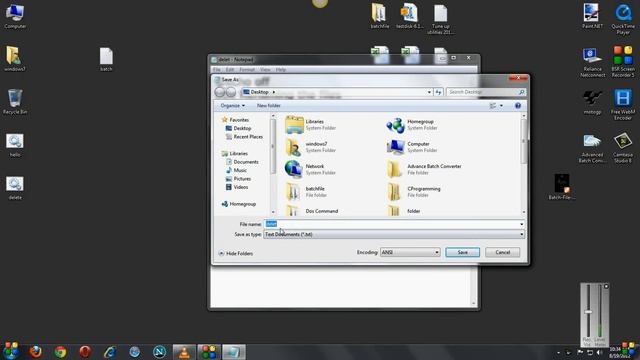Select Documents under Libraries
The height and width of the screenshot is (360, 640).
click(242, 162)
